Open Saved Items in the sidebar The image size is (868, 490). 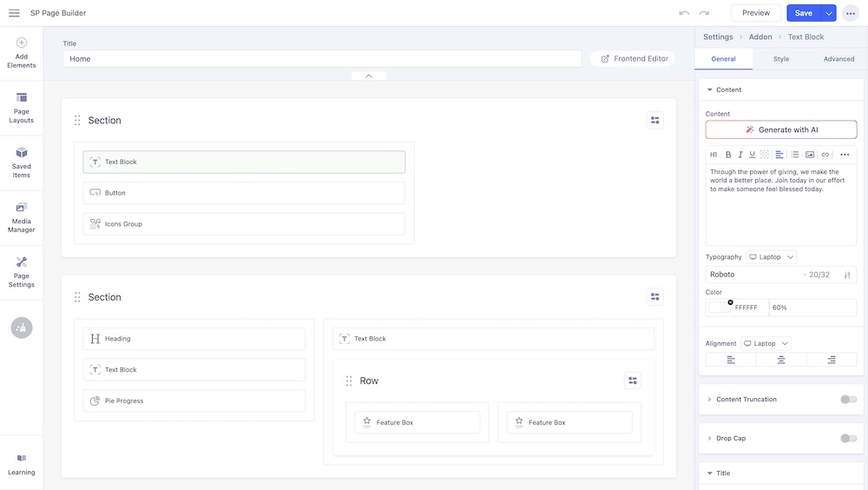coord(22,163)
